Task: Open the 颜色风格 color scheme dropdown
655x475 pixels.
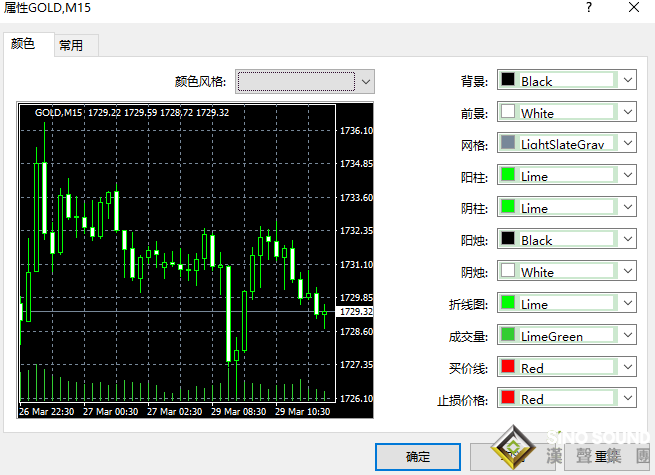Action: [305, 81]
